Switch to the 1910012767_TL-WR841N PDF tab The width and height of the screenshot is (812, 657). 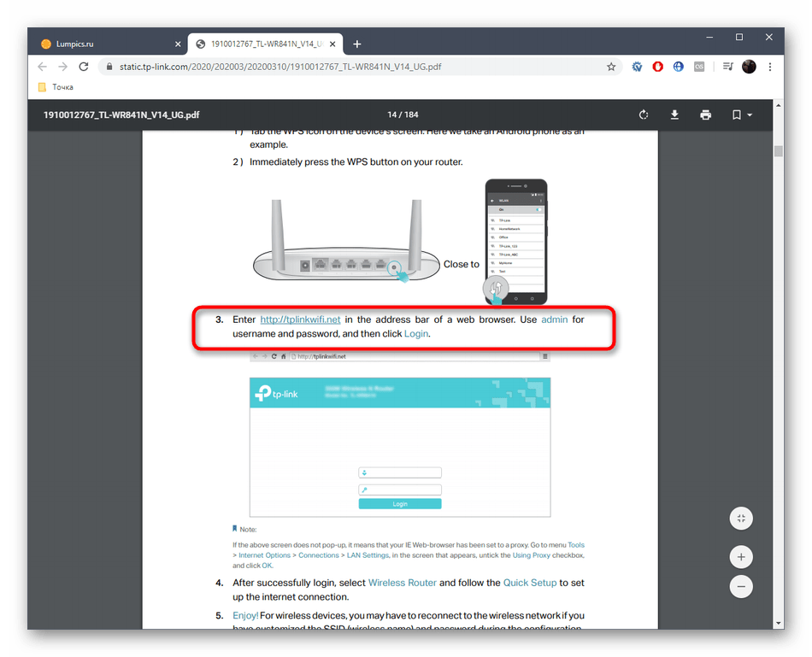[x=266, y=44]
